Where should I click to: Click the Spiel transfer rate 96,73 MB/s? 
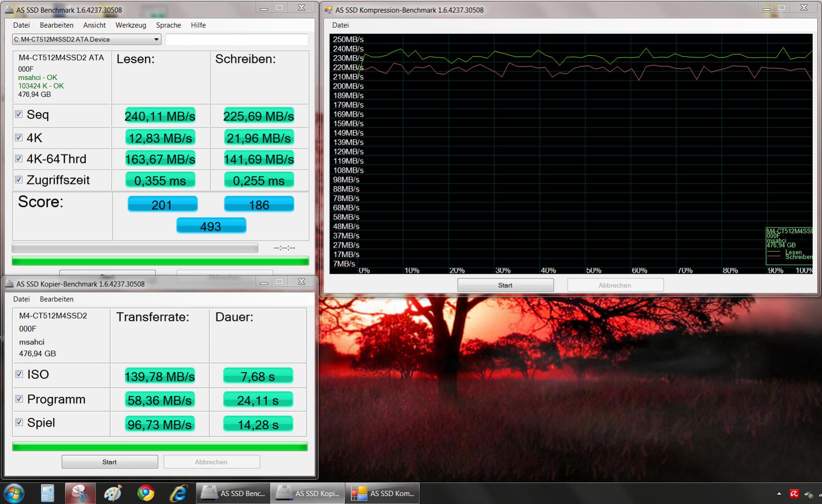click(160, 424)
